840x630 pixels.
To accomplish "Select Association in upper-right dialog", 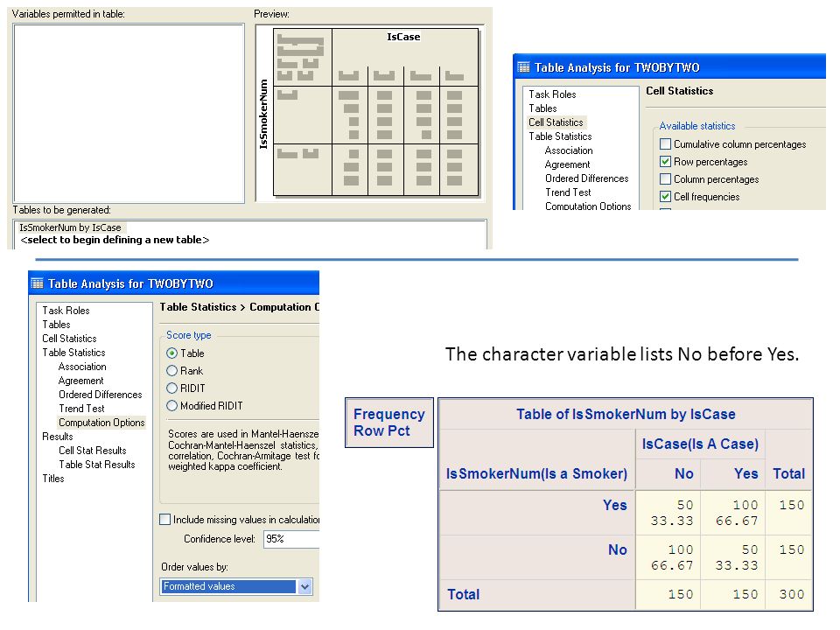I will point(569,150).
